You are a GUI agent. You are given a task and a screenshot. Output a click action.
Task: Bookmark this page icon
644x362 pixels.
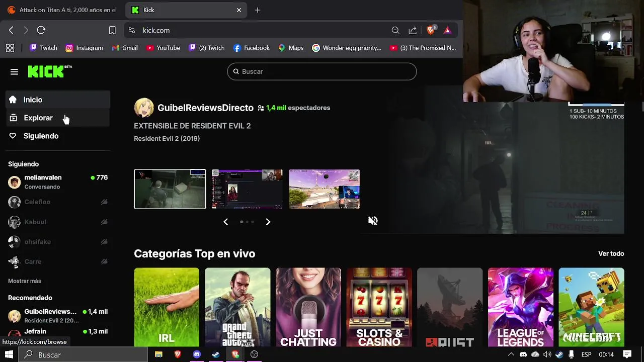click(x=112, y=31)
